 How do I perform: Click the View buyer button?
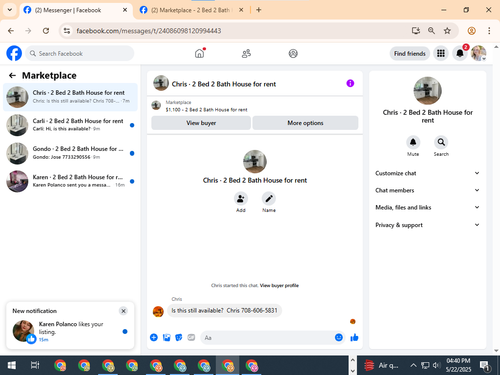click(201, 123)
